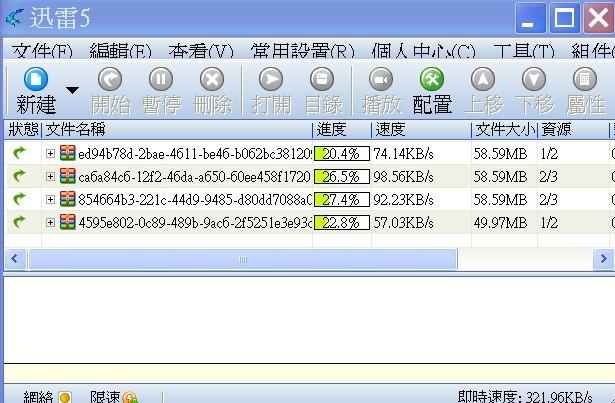
Task: Select file name ca6a84c6-12f2-46da-a650
Action: pyautogui.click(x=195, y=177)
